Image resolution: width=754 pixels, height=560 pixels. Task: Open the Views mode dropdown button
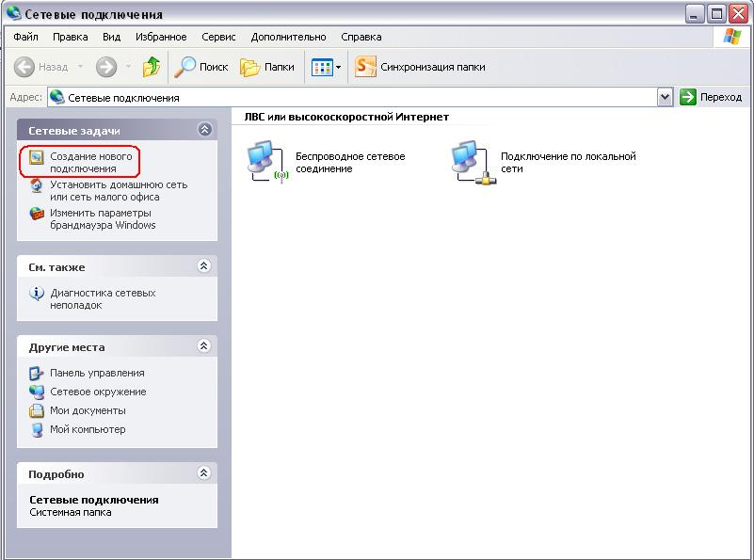pos(326,67)
